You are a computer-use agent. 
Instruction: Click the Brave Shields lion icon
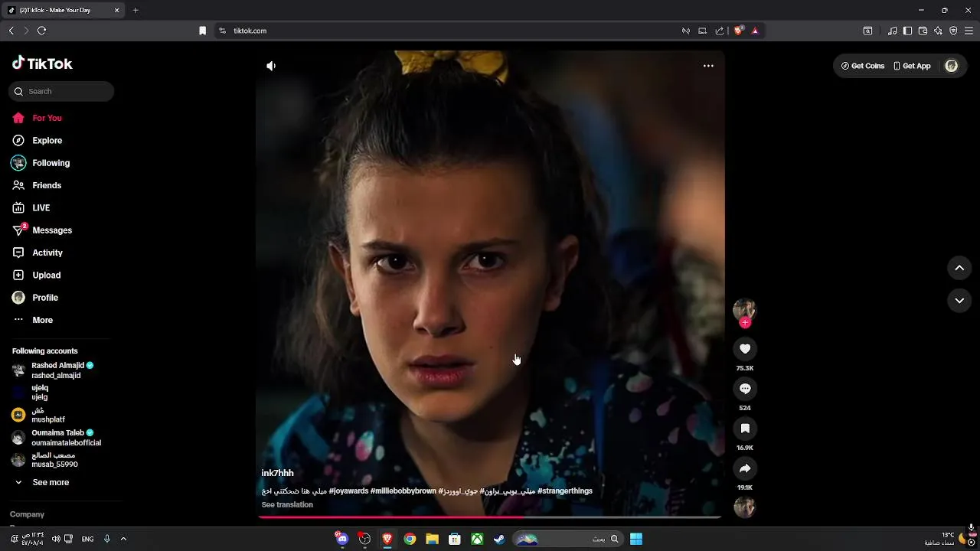click(738, 31)
